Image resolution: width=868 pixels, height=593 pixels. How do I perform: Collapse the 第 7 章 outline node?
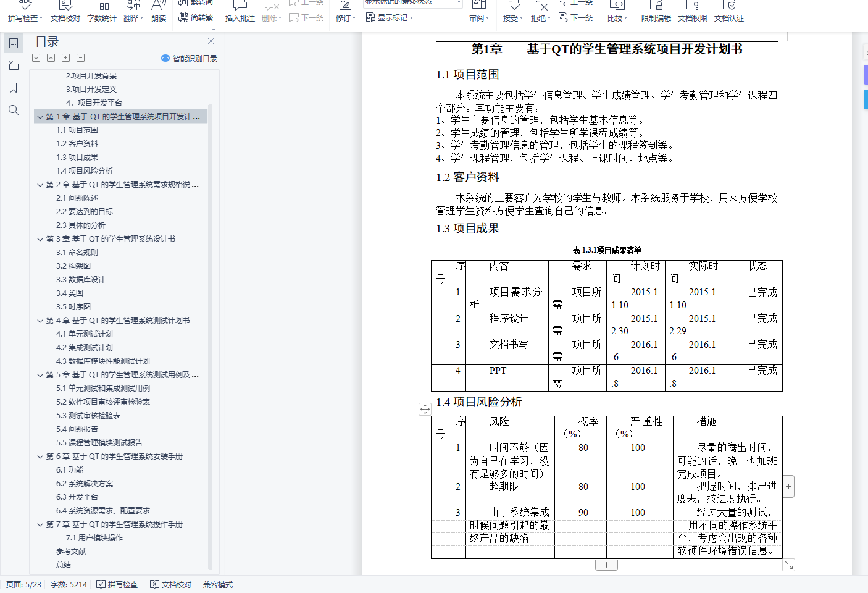tap(40, 524)
